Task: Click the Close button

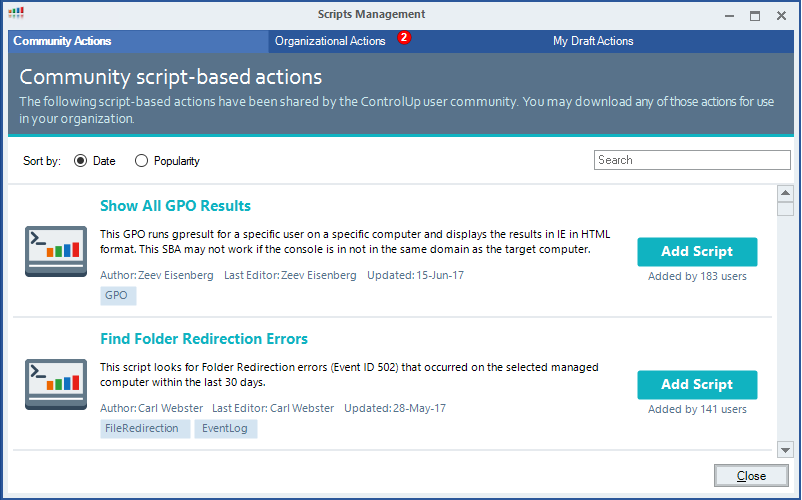Action: point(751,476)
